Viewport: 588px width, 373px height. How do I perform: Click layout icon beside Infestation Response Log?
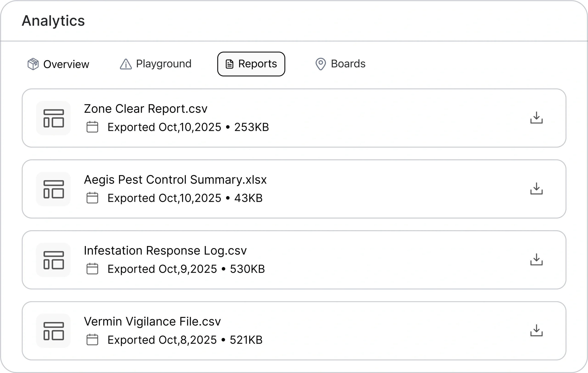pos(54,260)
